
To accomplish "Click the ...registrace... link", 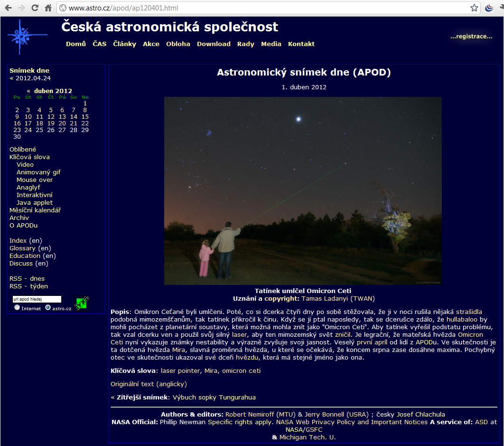I will click(x=471, y=37).
